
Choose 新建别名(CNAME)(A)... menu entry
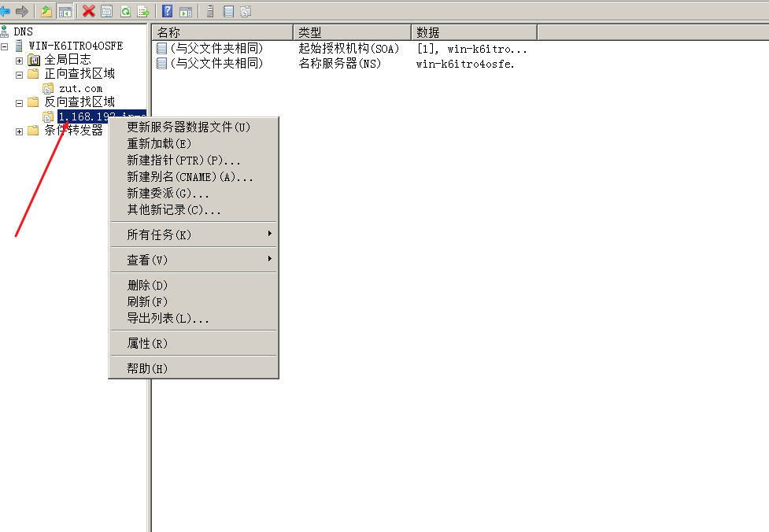tap(194, 177)
